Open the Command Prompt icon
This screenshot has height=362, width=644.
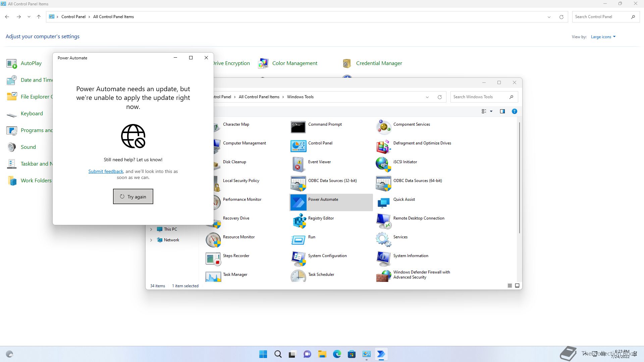click(298, 127)
